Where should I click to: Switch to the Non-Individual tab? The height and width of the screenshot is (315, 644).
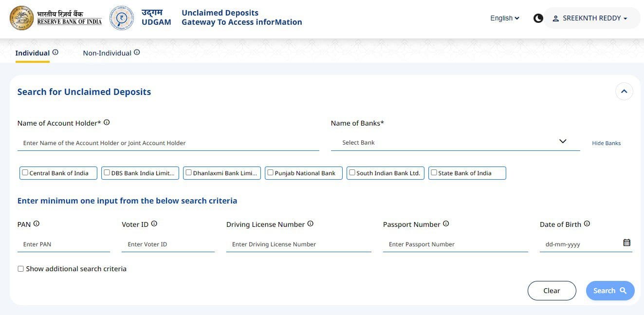click(107, 53)
